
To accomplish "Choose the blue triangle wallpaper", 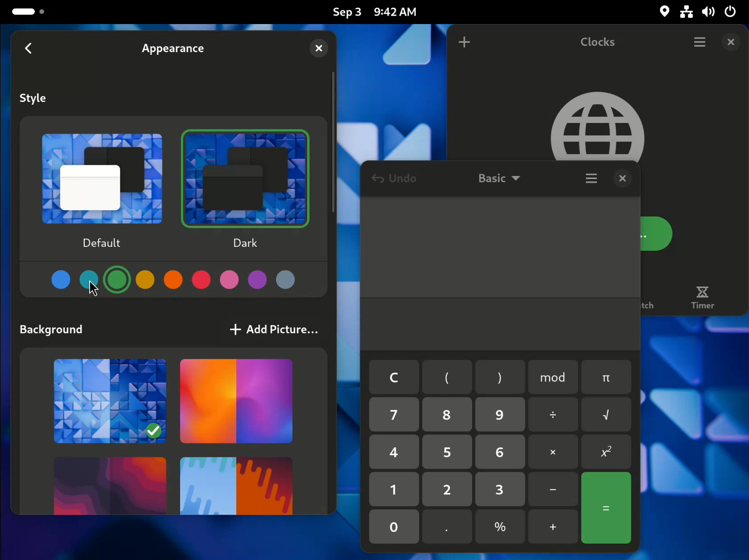I will (110, 401).
